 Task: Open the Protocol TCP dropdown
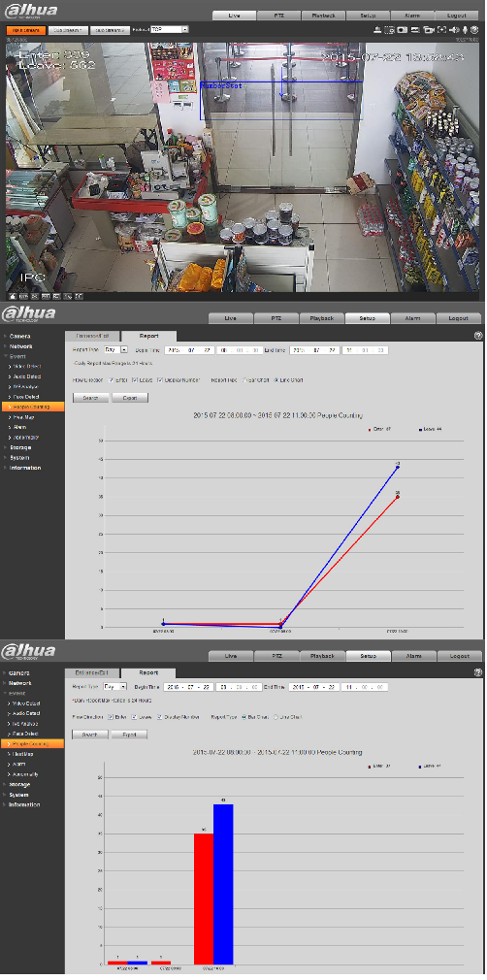tap(169, 29)
